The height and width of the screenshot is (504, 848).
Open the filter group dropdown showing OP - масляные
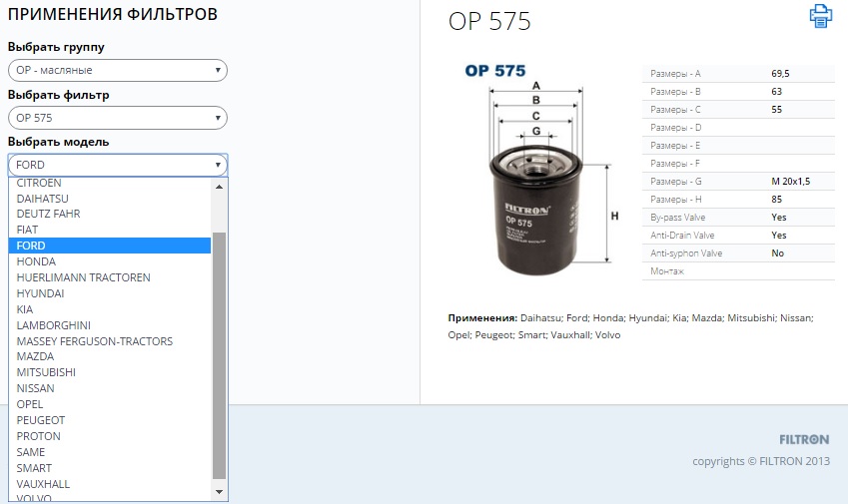(117, 70)
